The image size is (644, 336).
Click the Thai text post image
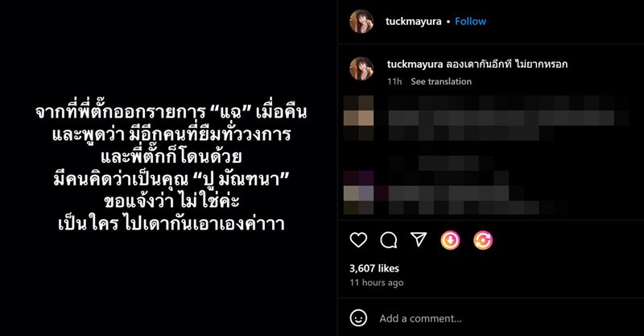(x=169, y=168)
